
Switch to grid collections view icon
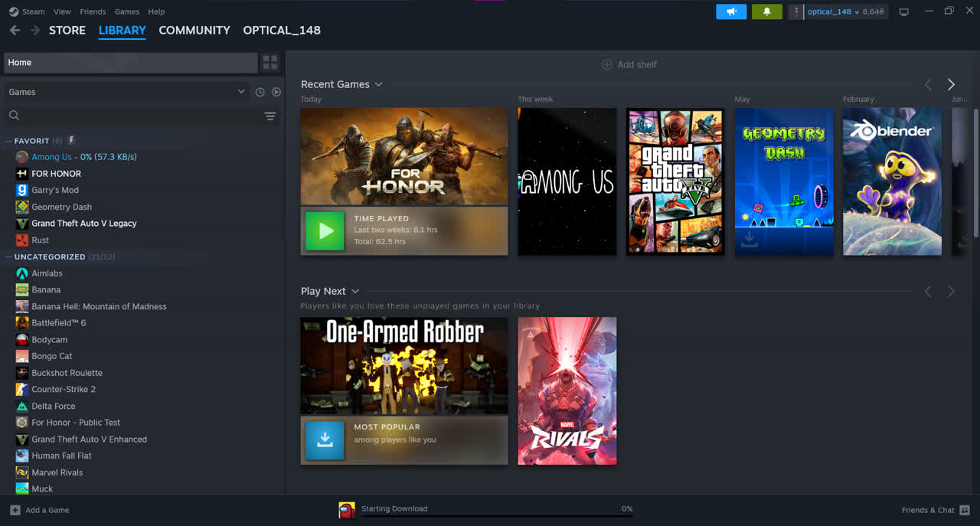coord(270,63)
